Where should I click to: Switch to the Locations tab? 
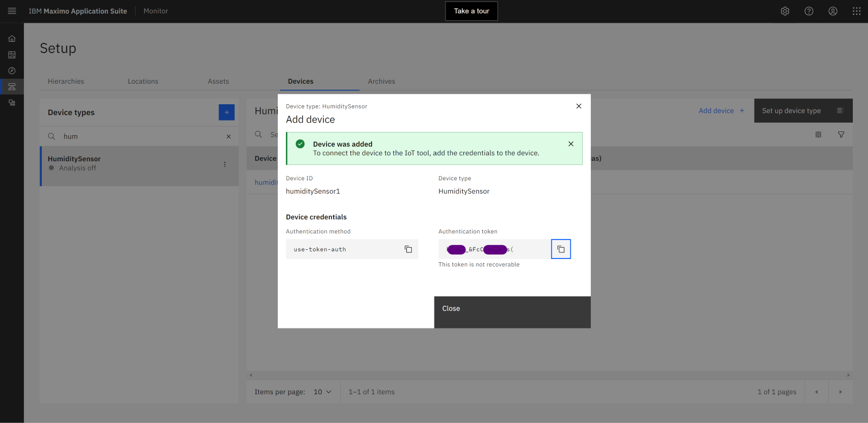click(143, 81)
